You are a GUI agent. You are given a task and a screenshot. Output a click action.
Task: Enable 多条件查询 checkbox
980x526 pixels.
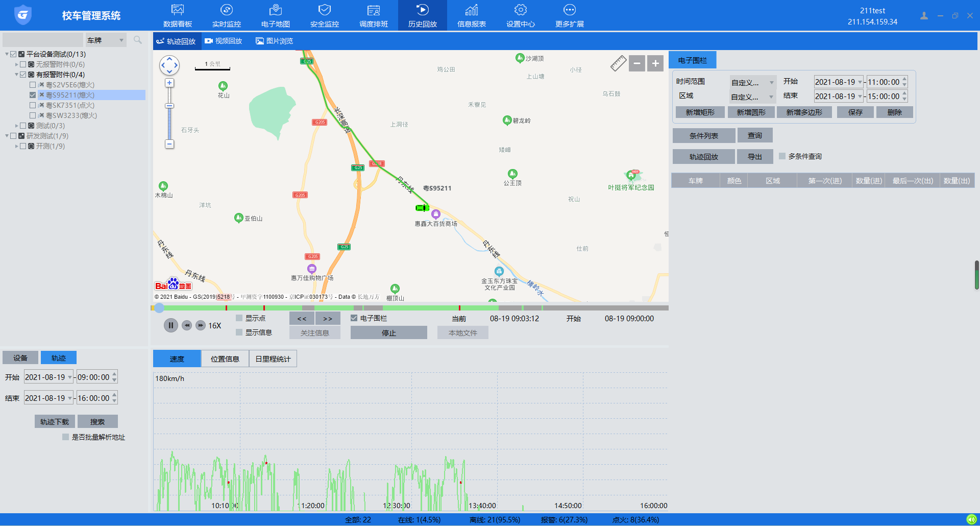[x=782, y=156]
